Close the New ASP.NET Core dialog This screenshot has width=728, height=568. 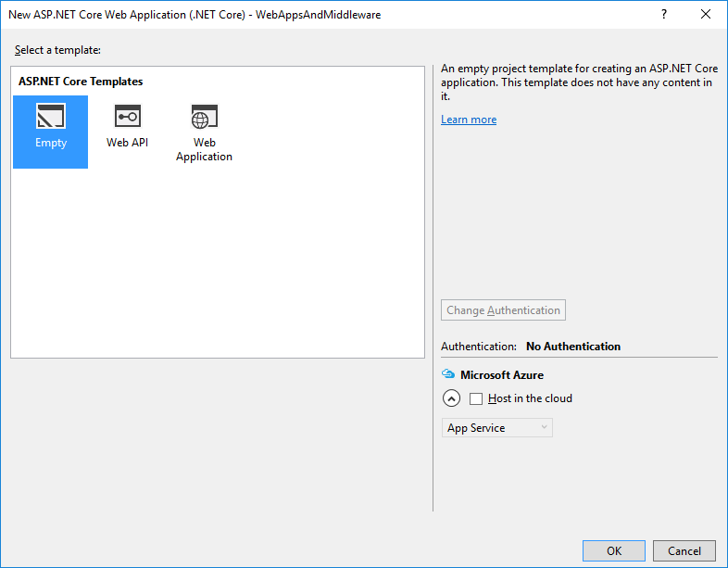(x=707, y=15)
